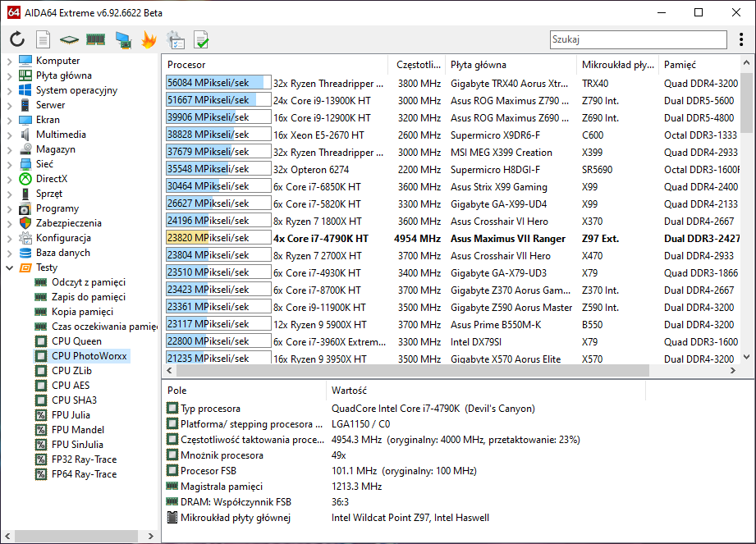Expand the Multimedia tree node
Screen dimensions: 756x544
9,135
